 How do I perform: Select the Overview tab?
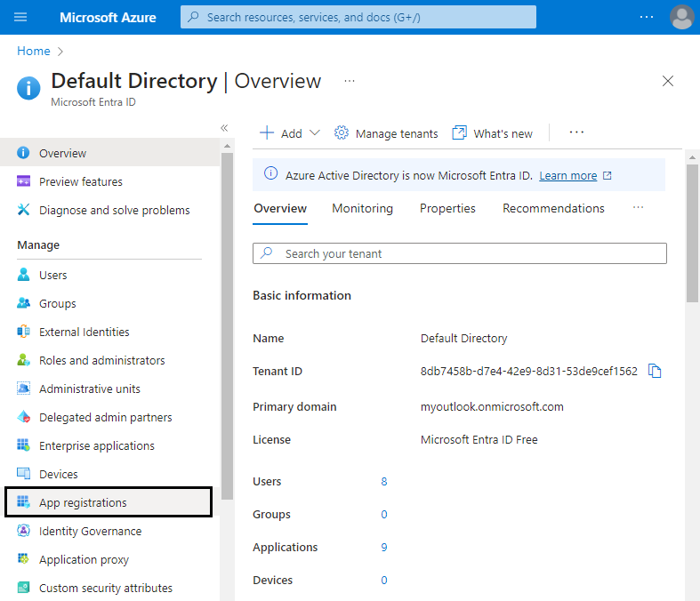point(280,208)
